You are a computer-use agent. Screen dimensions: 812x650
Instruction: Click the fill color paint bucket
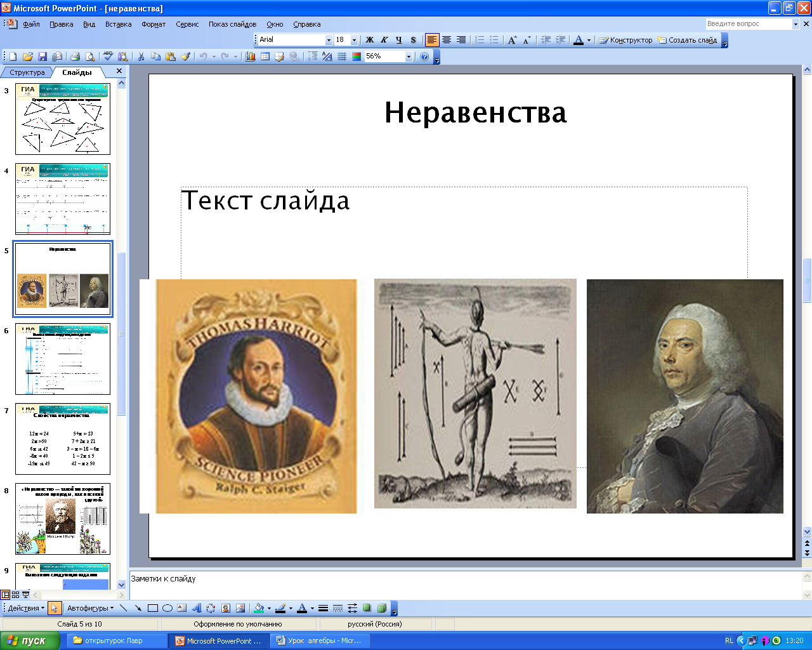[258, 608]
